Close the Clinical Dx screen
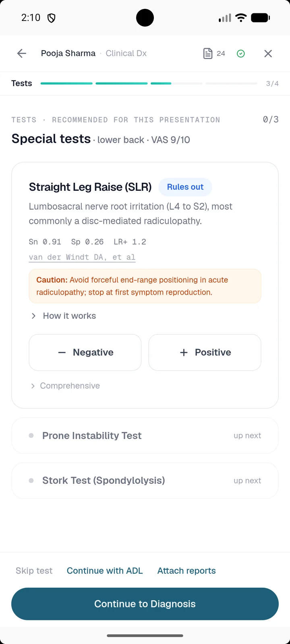Screen dimensions: 290x644 (268, 54)
